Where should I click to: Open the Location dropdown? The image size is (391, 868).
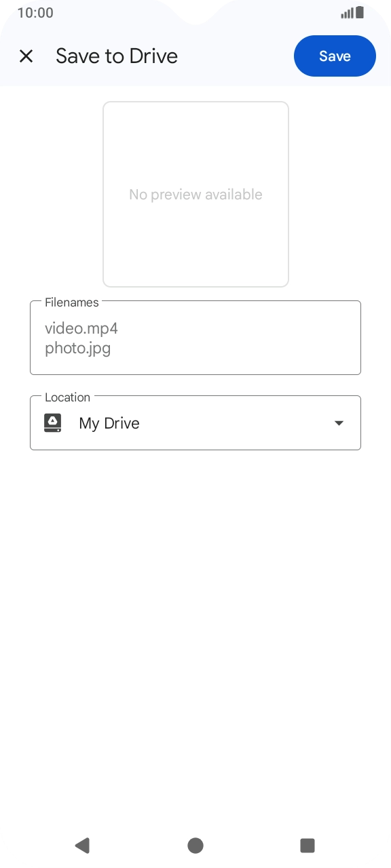click(x=195, y=423)
